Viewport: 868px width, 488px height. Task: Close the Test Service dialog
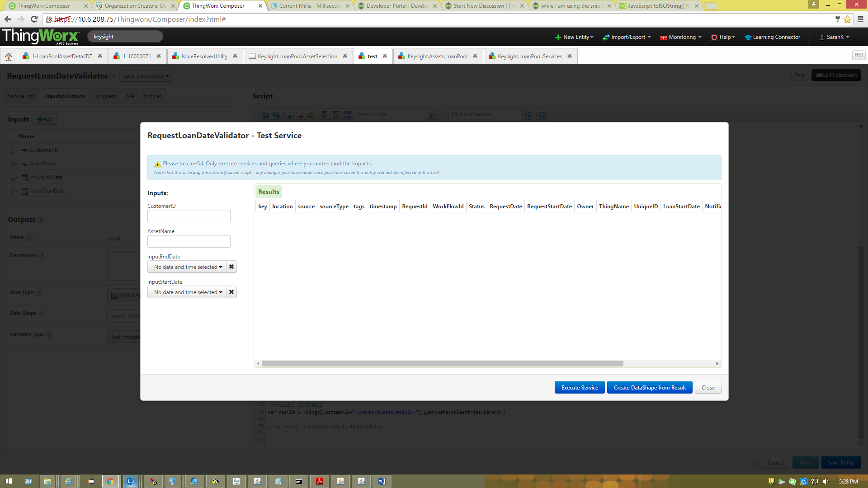pyautogui.click(x=708, y=388)
